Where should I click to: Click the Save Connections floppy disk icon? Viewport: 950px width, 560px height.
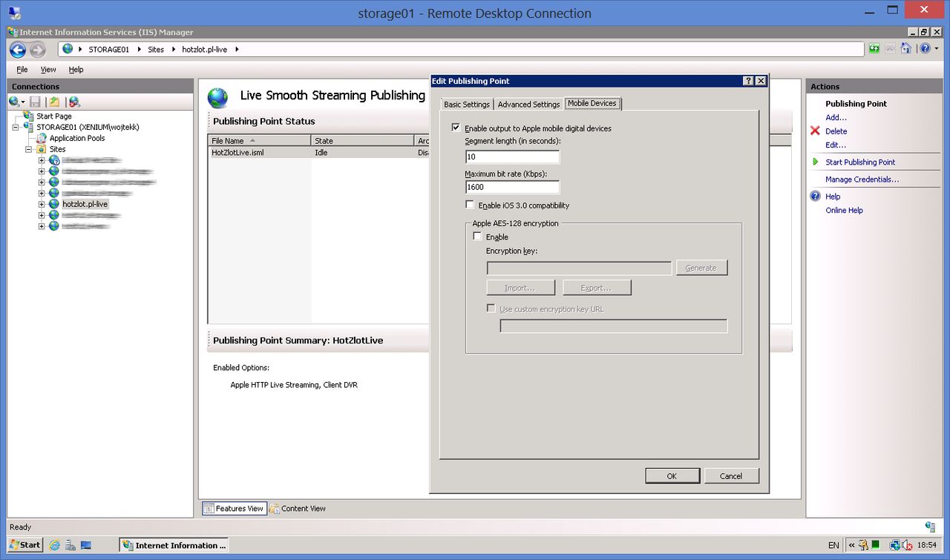[35, 102]
